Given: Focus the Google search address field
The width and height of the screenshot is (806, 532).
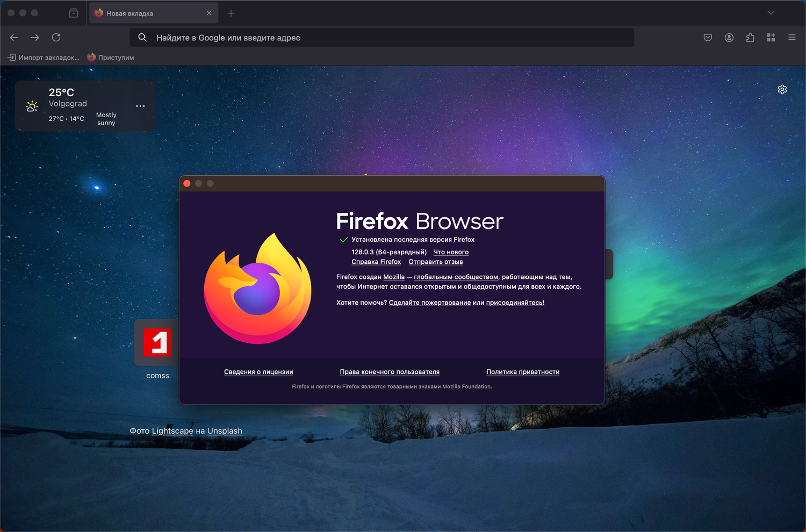Looking at the screenshot, I should pyautogui.click(x=382, y=38).
